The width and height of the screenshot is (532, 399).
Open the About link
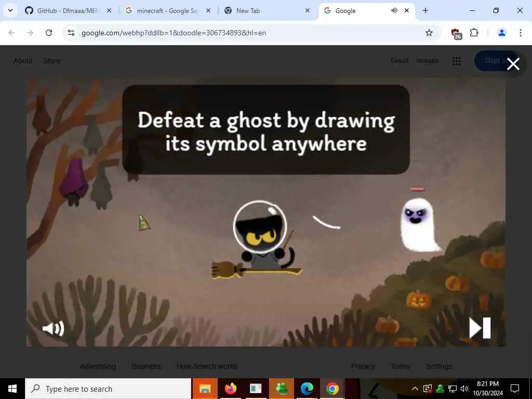[x=23, y=61]
